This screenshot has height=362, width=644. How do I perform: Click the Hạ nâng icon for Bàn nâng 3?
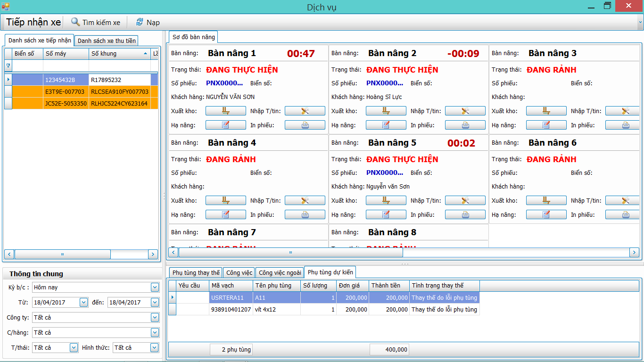click(546, 125)
